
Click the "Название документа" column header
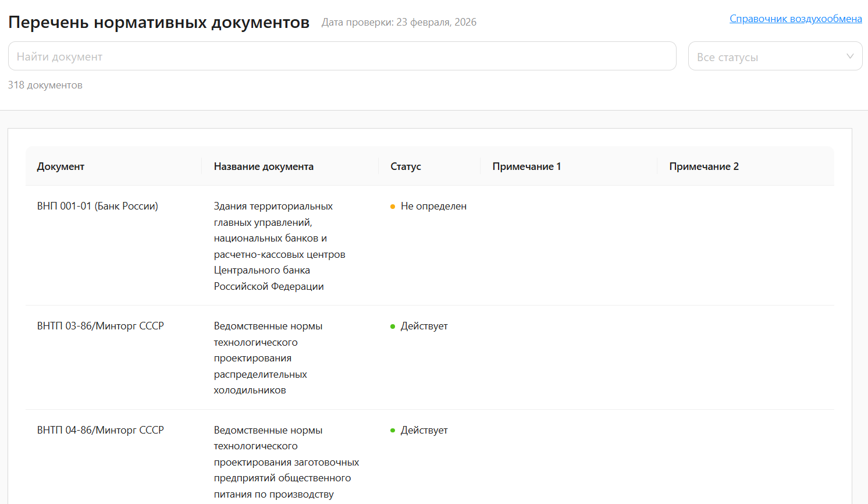262,166
